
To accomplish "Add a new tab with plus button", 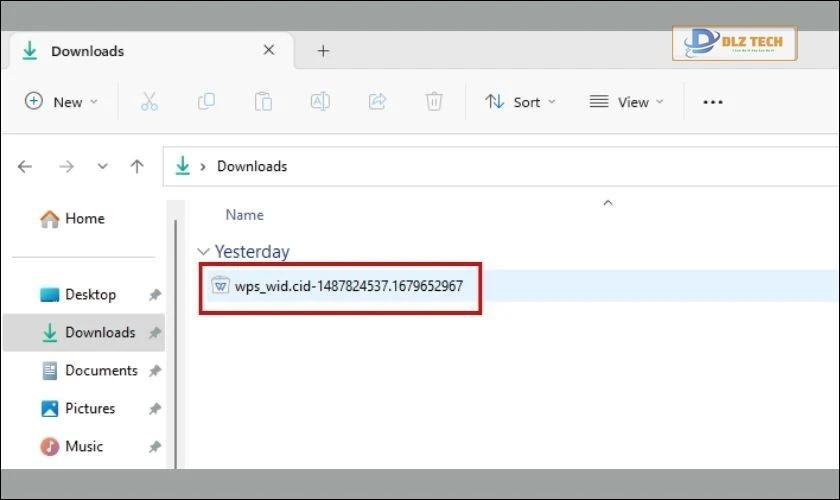I will [x=323, y=51].
